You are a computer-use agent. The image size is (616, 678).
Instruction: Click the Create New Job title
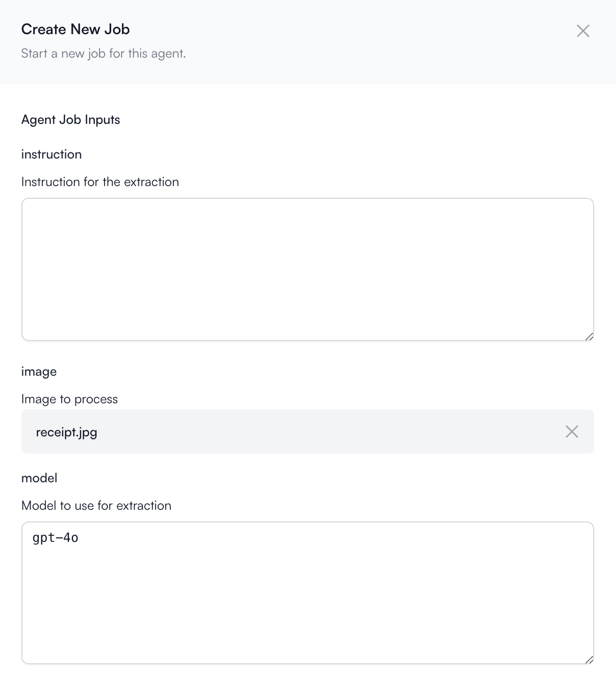pos(75,30)
